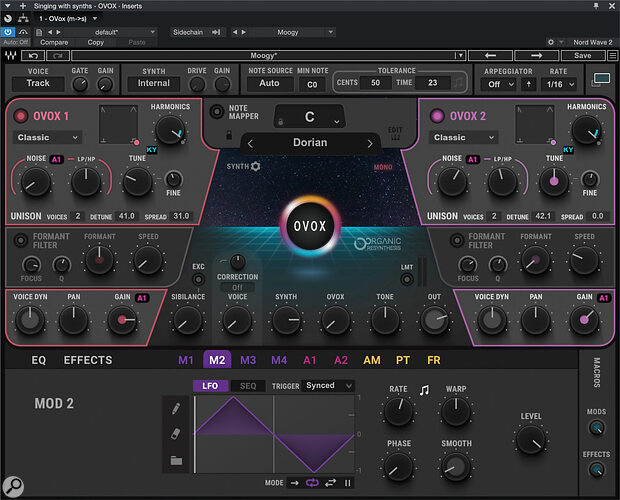Adjust the OVOX 1 Harmonics knob
The height and width of the screenshot is (500, 620).
click(x=170, y=130)
